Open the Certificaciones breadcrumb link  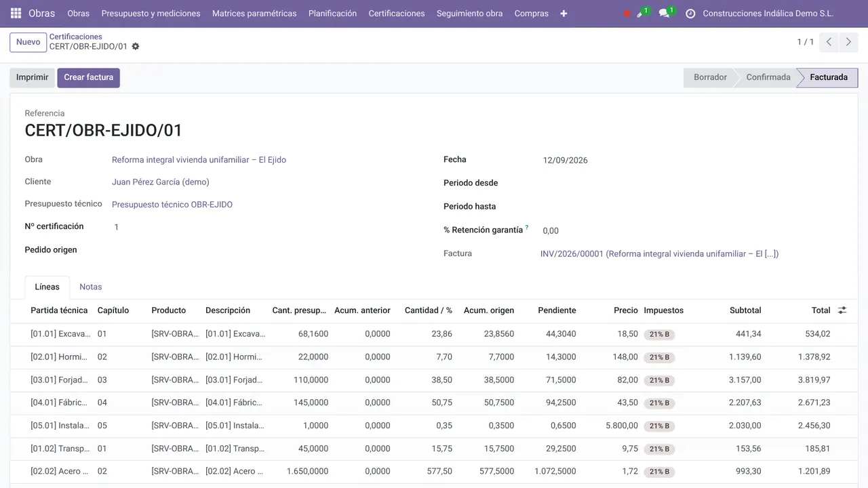76,37
